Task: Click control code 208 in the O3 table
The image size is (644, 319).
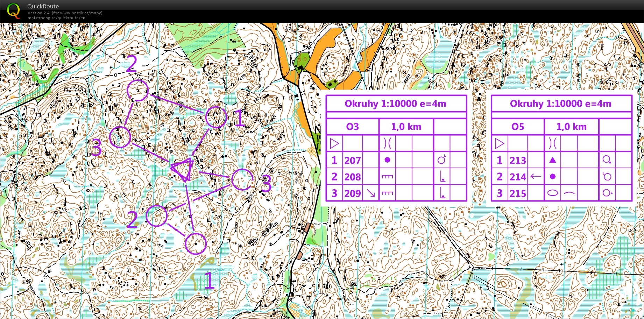Action: (352, 177)
